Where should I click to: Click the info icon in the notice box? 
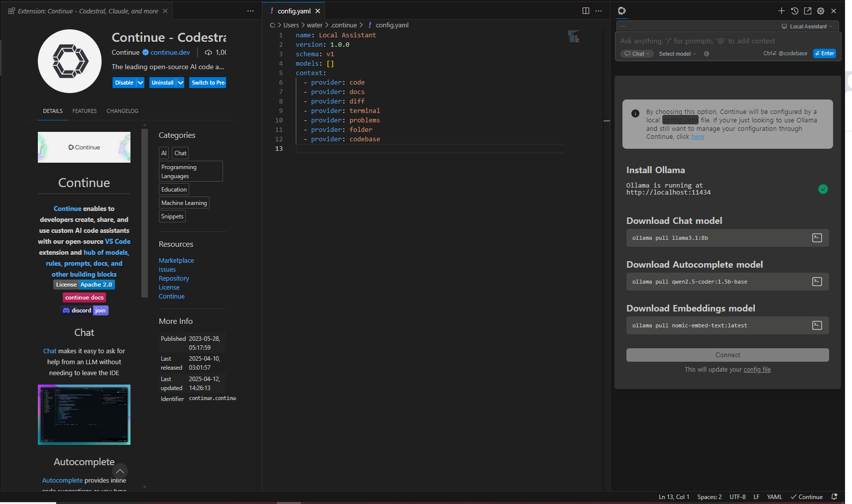635,113
